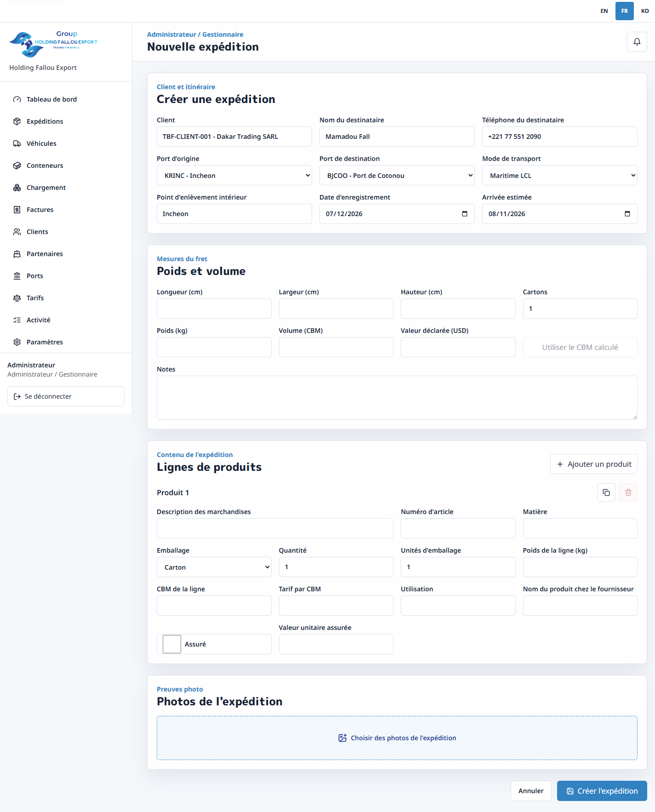Screen dimensions: 655x812
Task: Click Ajouter un produit button
Action: pyautogui.click(x=594, y=464)
